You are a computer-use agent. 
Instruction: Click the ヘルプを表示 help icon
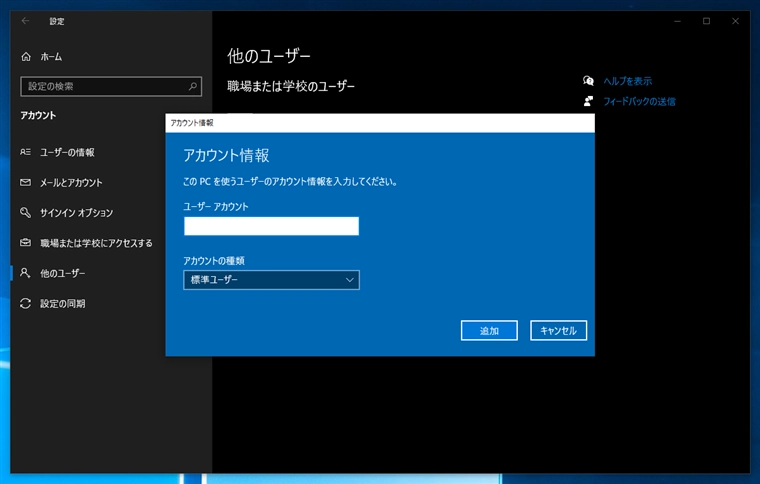(588, 80)
